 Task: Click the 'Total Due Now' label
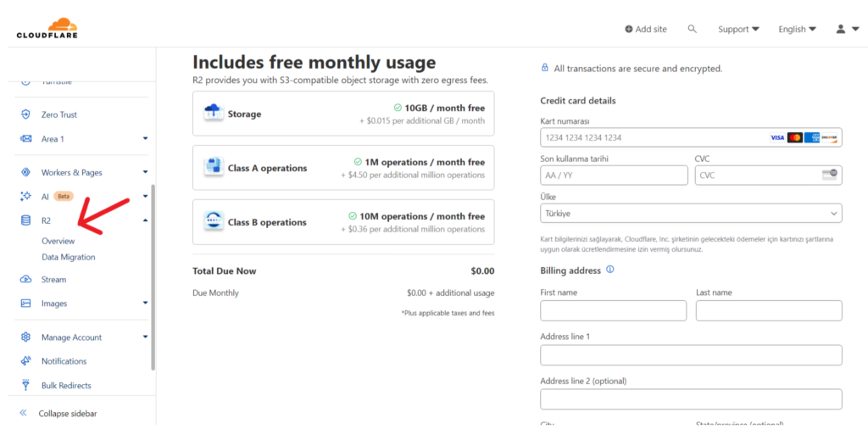pos(224,271)
